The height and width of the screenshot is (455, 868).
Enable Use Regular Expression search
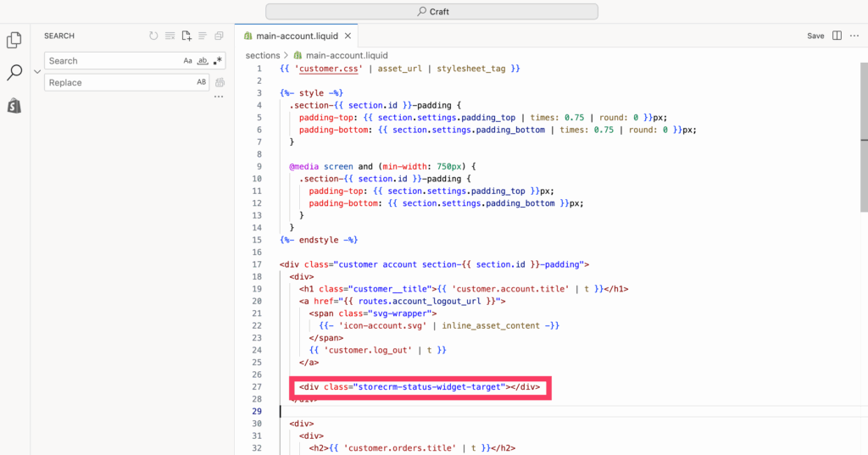pyautogui.click(x=217, y=61)
